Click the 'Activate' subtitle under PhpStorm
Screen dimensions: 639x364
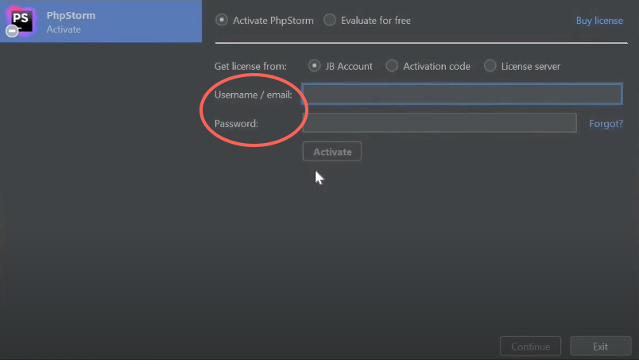64,29
